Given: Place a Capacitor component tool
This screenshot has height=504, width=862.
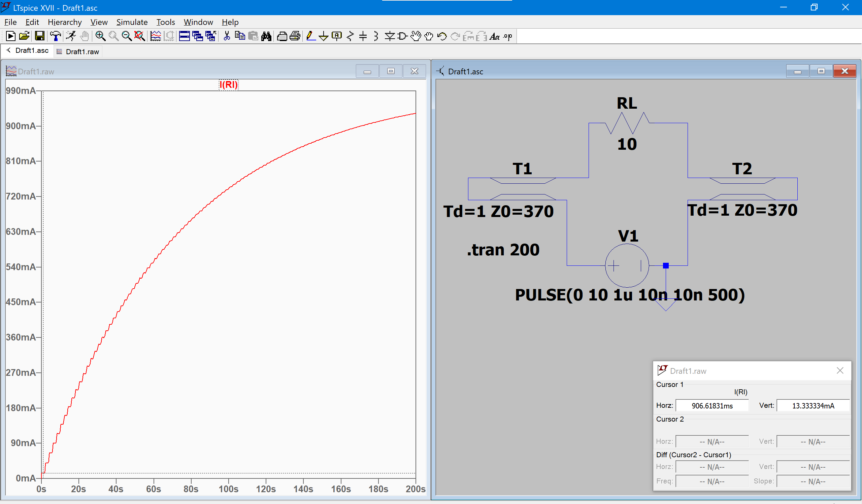Looking at the screenshot, I should (363, 36).
